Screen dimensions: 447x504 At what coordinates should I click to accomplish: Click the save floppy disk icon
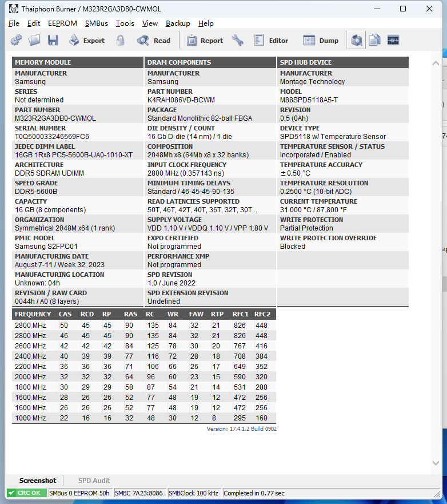(x=53, y=41)
